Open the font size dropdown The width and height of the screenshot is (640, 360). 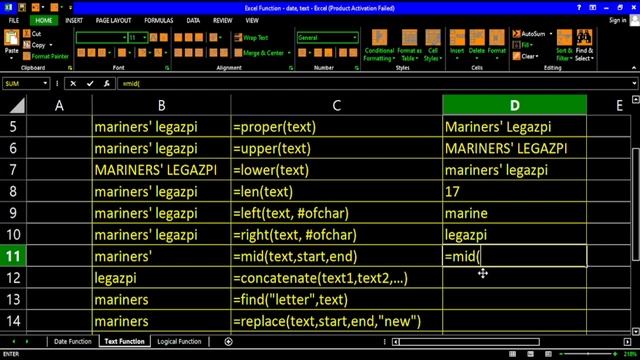click(144, 38)
